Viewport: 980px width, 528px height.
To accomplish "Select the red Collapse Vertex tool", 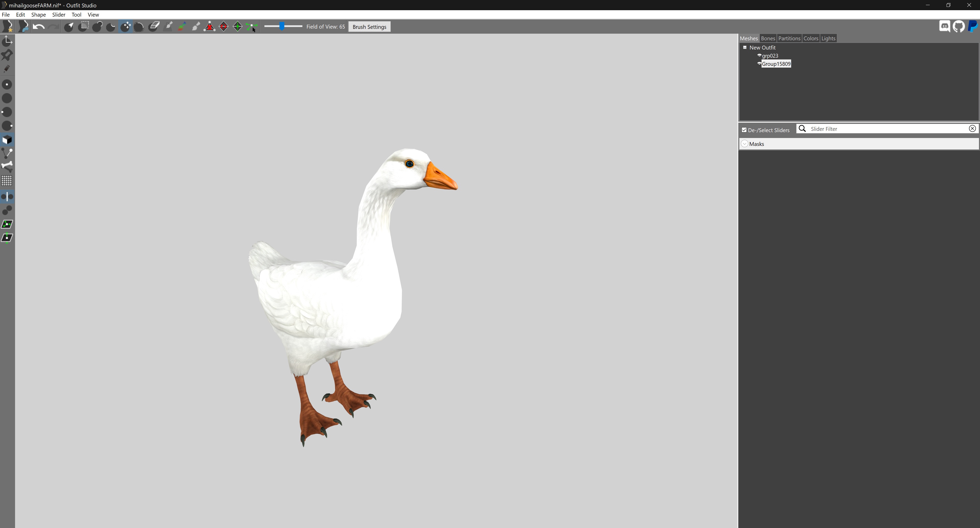I will (x=210, y=27).
